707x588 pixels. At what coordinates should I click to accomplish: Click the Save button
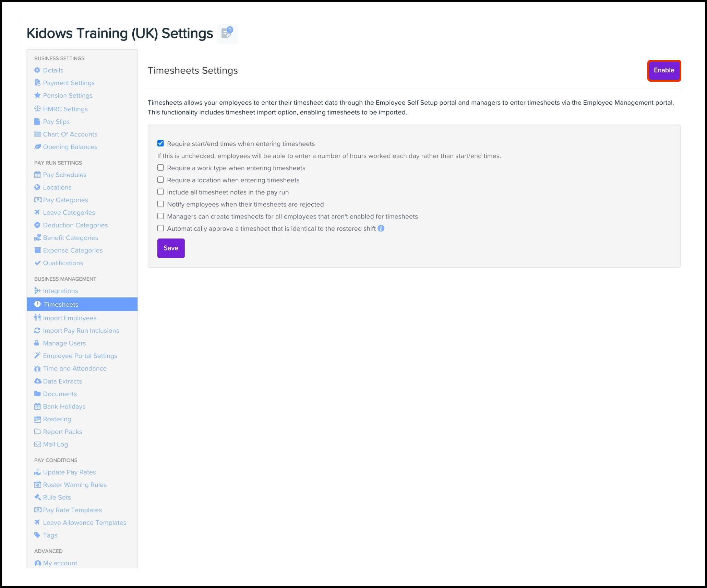click(x=171, y=248)
